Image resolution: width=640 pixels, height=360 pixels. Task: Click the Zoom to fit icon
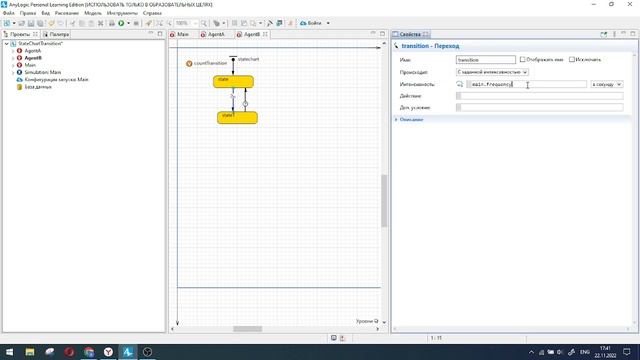pyautogui.click(x=160, y=23)
